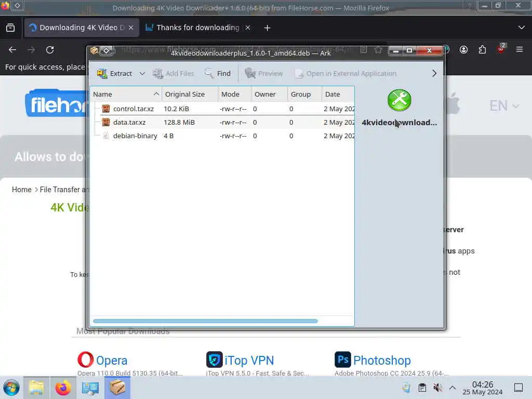Click Preview in the Ark toolbar

[x=263, y=73]
